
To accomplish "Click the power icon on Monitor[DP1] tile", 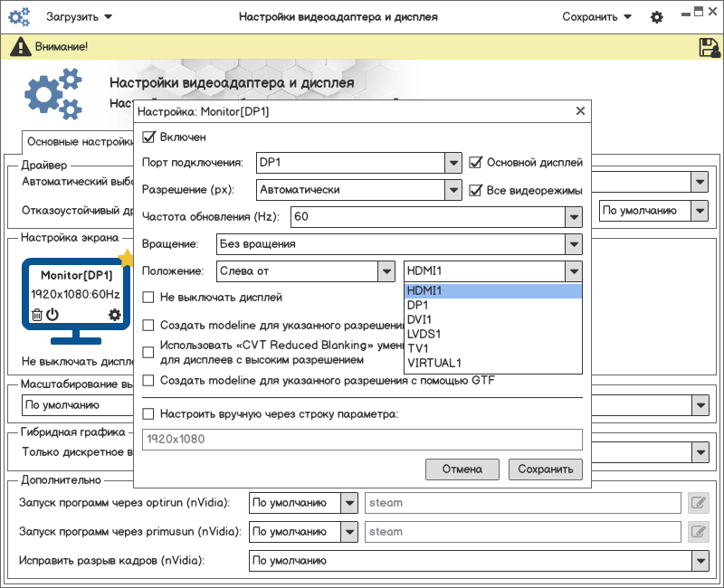I will point(52,315).
